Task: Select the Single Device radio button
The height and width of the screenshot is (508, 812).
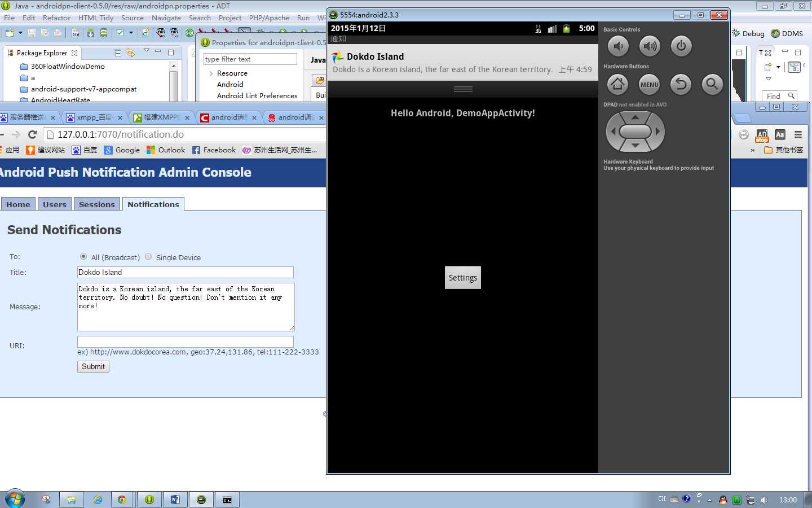Action: (x=148, y=256)
